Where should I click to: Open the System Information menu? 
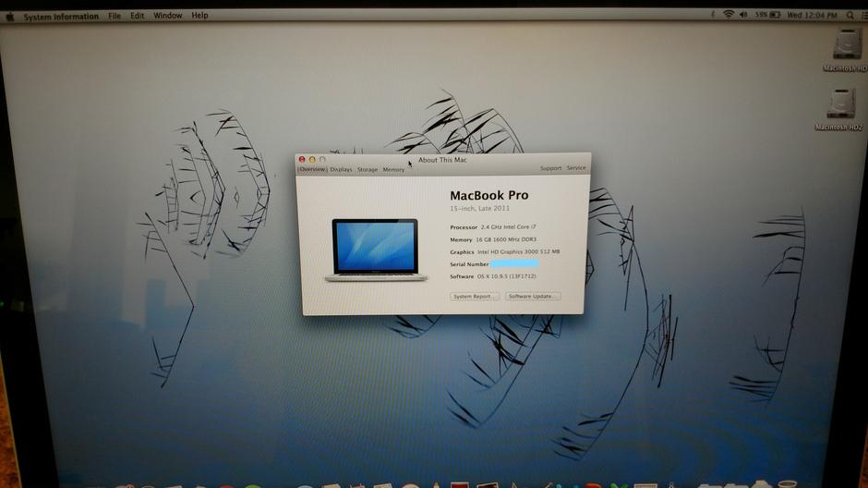pyautogui.click(x=61, y=17)
